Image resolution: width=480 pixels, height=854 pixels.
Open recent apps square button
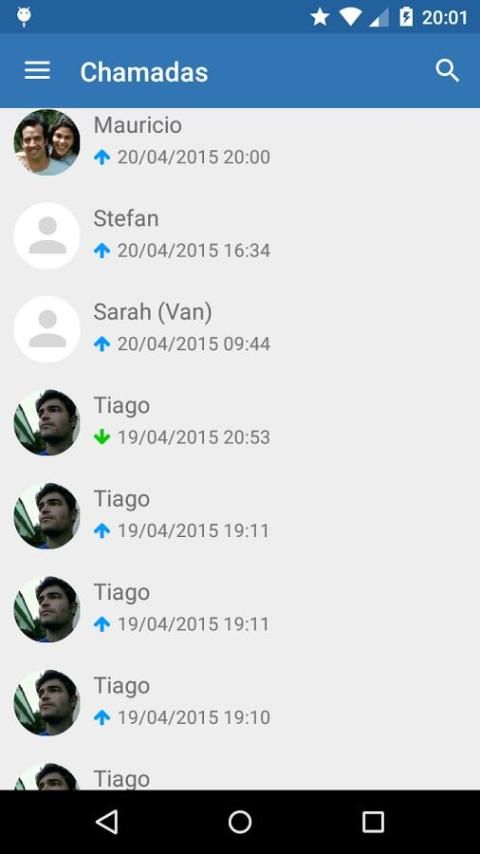[373, 821]
